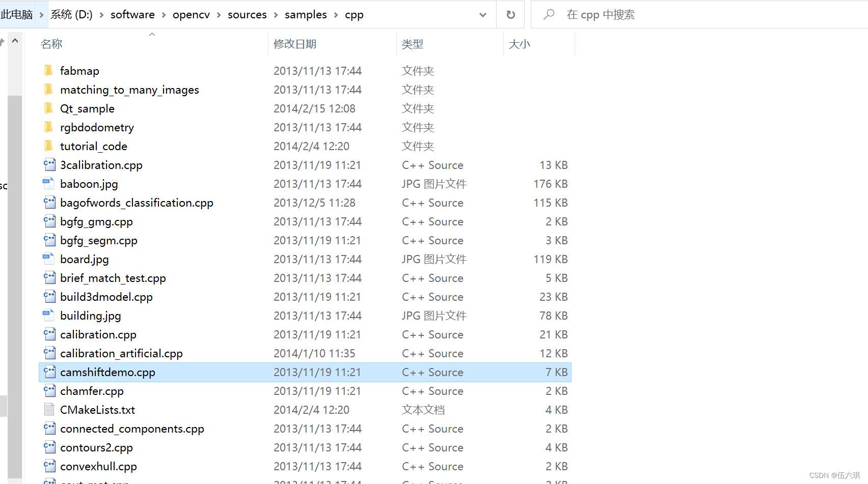This screenshot has height=484, width=868.
Task: Click cpp in the breadcrumb path
Action: coord(354,15)
